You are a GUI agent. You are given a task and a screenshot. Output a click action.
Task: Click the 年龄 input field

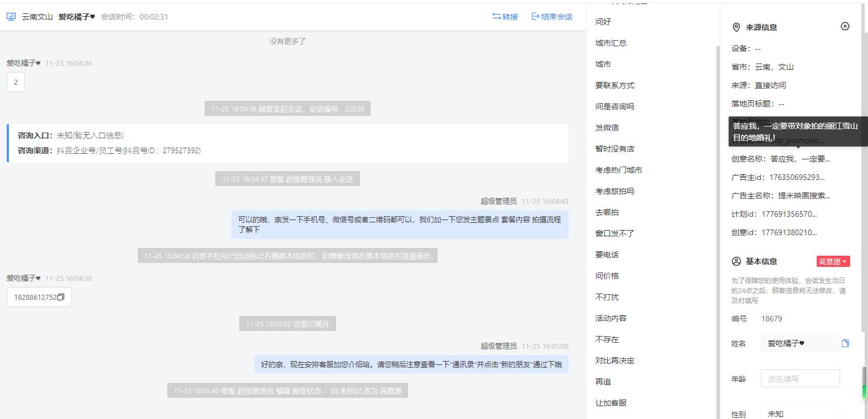tap(800, 379)
